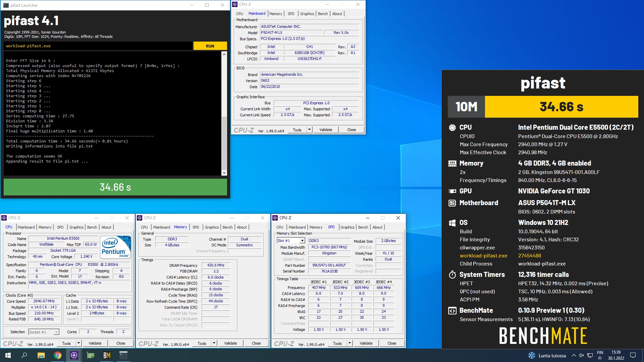Open About tab in Mainboard CPU-Z window
Screen dimensions: 644x362
coord(337,14)
